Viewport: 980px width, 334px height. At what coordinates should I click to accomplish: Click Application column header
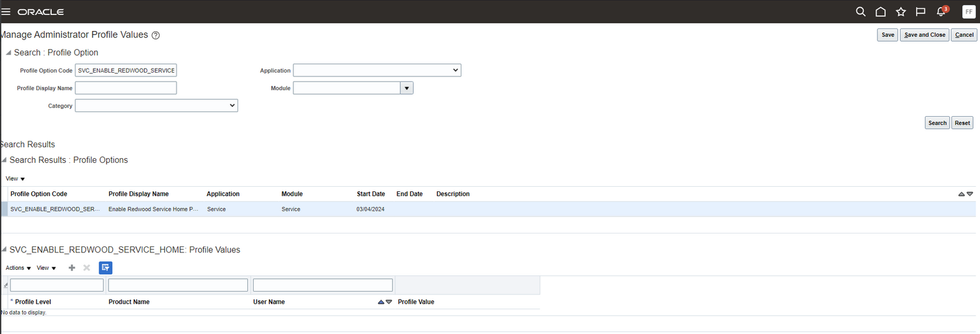point(223,194)
